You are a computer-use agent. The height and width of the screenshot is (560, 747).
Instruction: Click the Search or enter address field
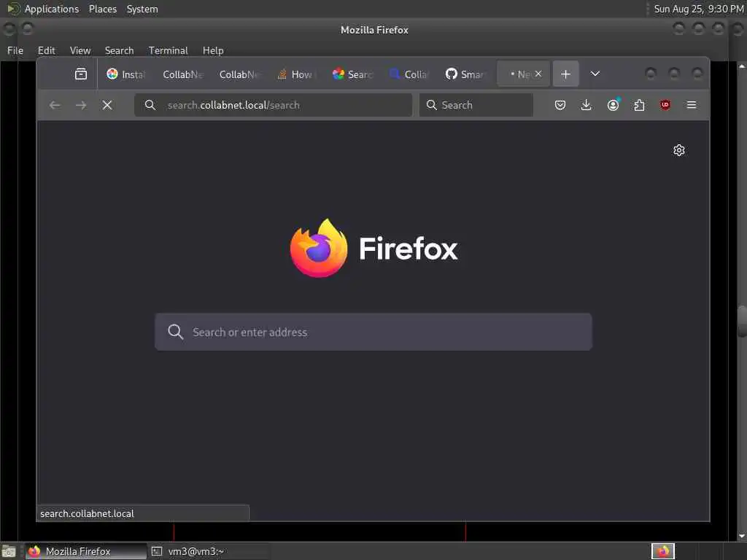point(373,332)
